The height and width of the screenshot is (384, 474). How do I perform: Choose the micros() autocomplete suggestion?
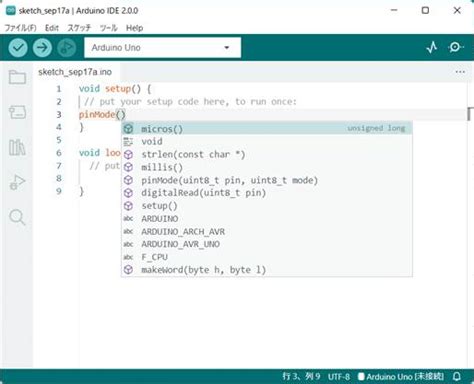267,129
